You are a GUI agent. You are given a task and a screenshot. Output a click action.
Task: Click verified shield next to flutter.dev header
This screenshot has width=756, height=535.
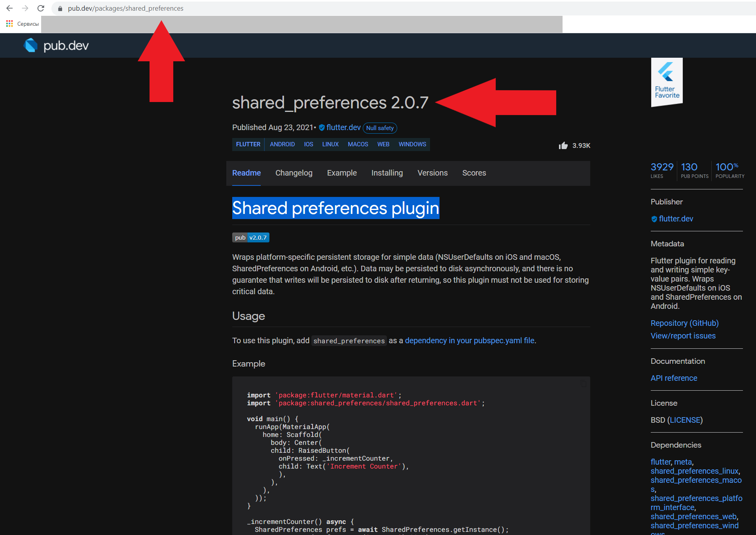(x=322, y=127)
